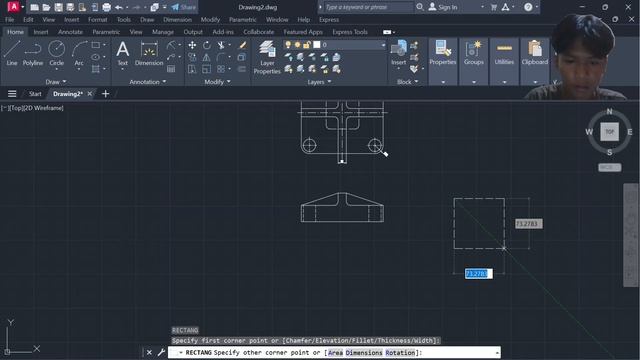Select the Line tool
Image resolution: width=640 pixels, height=360 pixels.
11,53
